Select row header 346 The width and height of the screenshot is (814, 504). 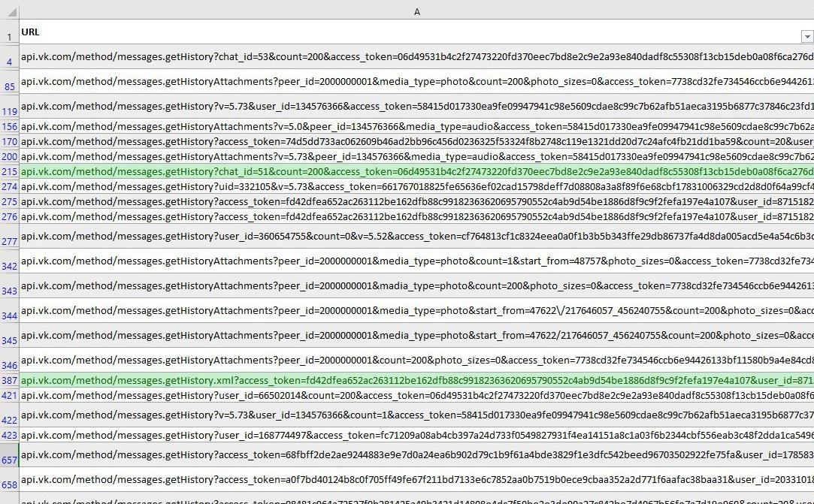pyautogui.click(x=9, y=361)
